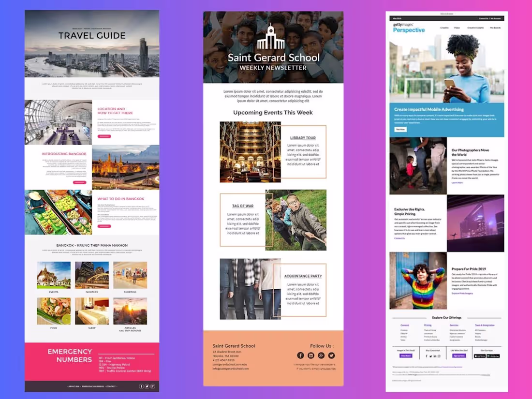Select Video from the Getty navigation bar
Image resolution: width=532 pixels, height=399 pixels.
pyautogui.click(x=457, y=28)
